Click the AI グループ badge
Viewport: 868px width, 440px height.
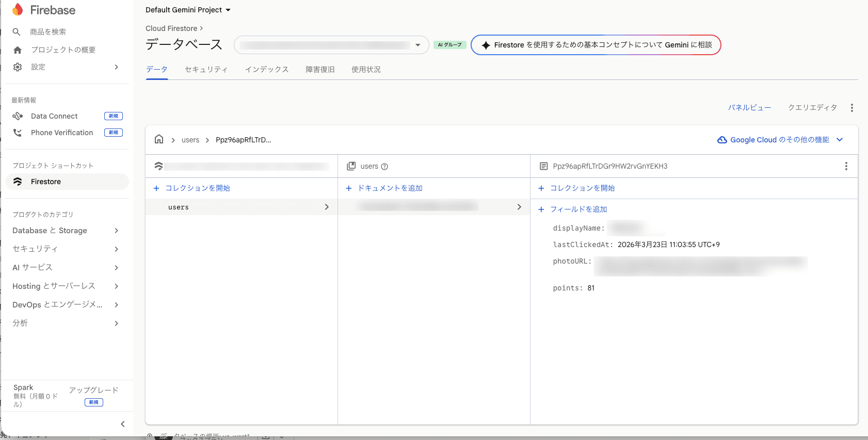pyautogui.click(x=450, y=45)
